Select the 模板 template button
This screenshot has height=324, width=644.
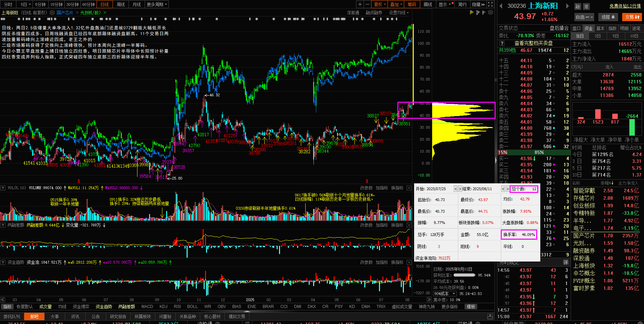pos(471,307)
